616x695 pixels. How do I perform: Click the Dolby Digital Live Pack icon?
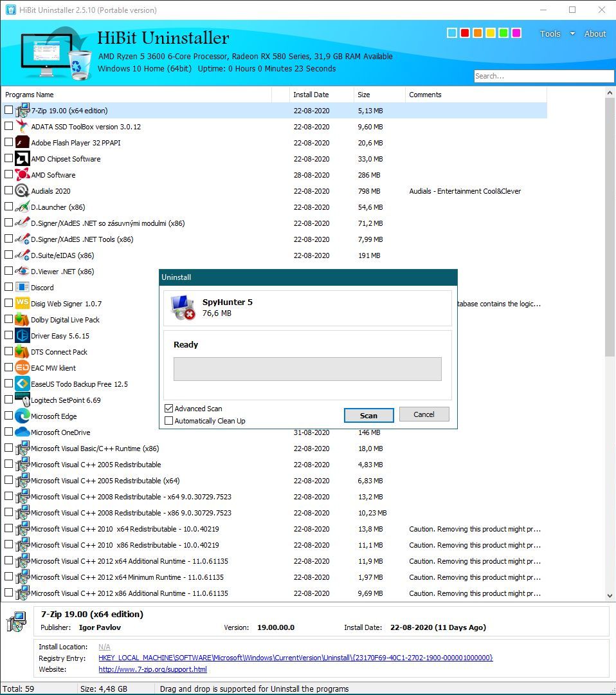click(x=22, y=320)
